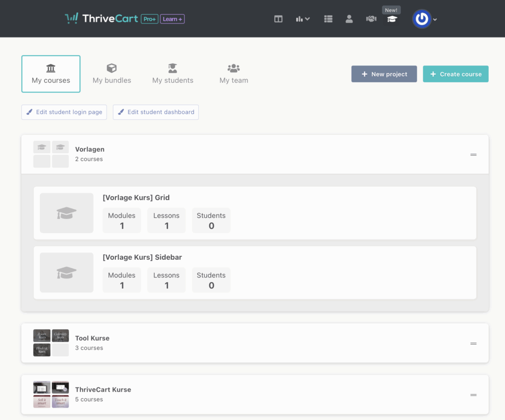
Task: Click Lessons count for [Vorlage Kurs] Grid
Action: click(x=167, y=220)
